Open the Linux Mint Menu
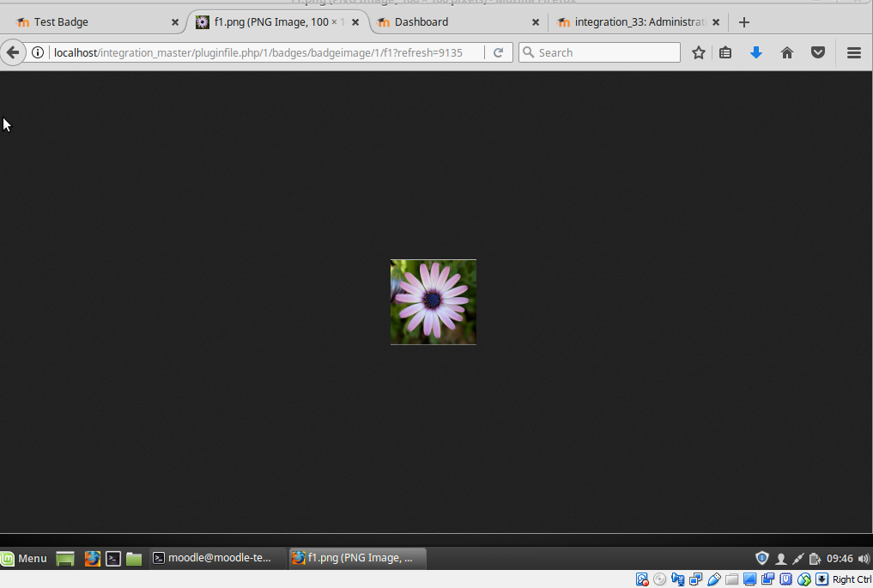This screenshot has width=873, height=588. click(24, 558)
